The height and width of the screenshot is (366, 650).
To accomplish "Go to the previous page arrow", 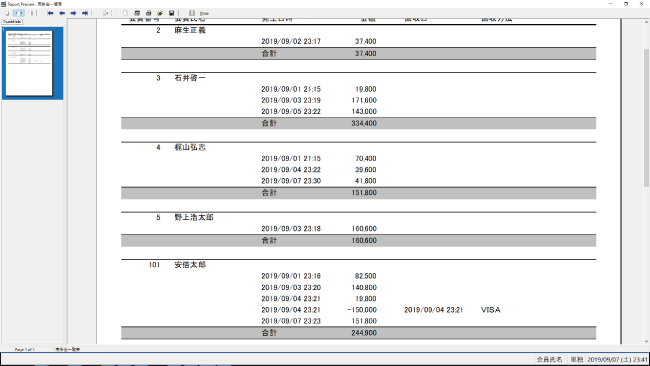I will pos(62,13).
